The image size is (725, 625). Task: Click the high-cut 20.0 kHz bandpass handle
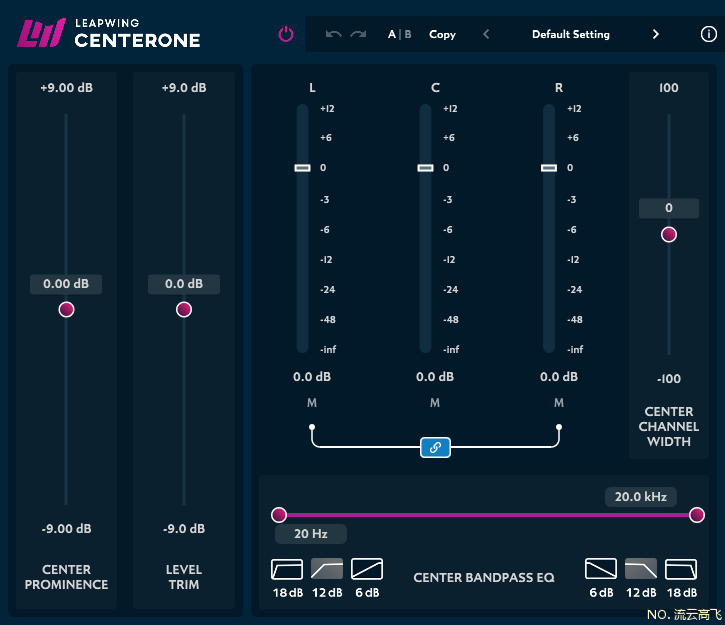point(696,515)
